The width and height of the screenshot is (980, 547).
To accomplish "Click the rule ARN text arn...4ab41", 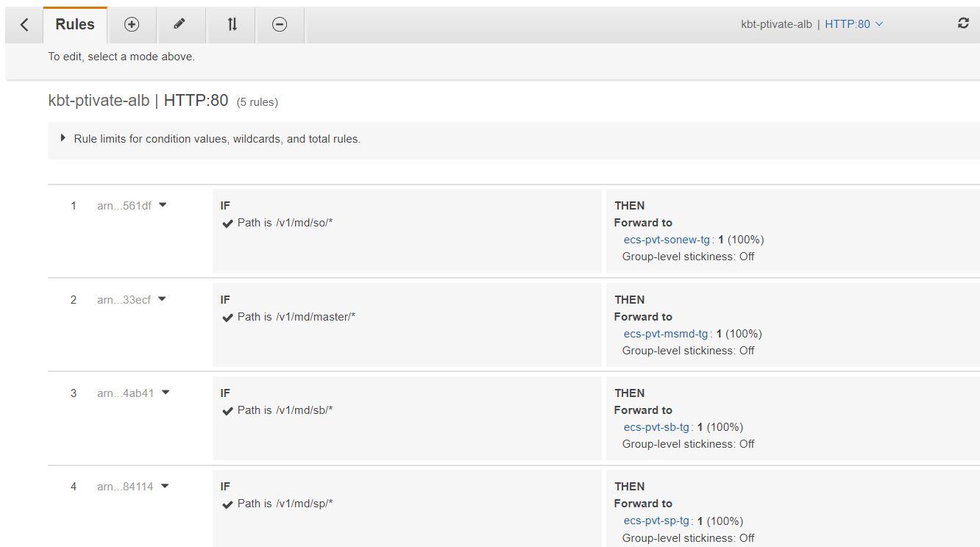I will (x=126, y=393).
